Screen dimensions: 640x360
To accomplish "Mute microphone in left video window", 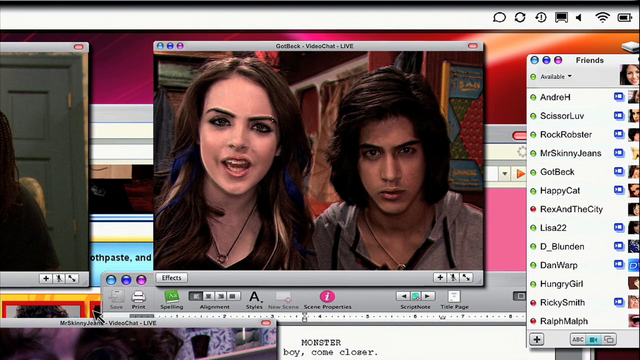I will 59,278.
